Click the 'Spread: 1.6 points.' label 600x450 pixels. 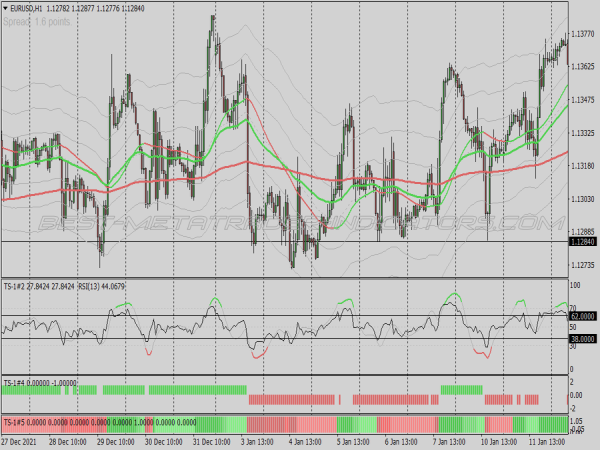coord(38,22)
